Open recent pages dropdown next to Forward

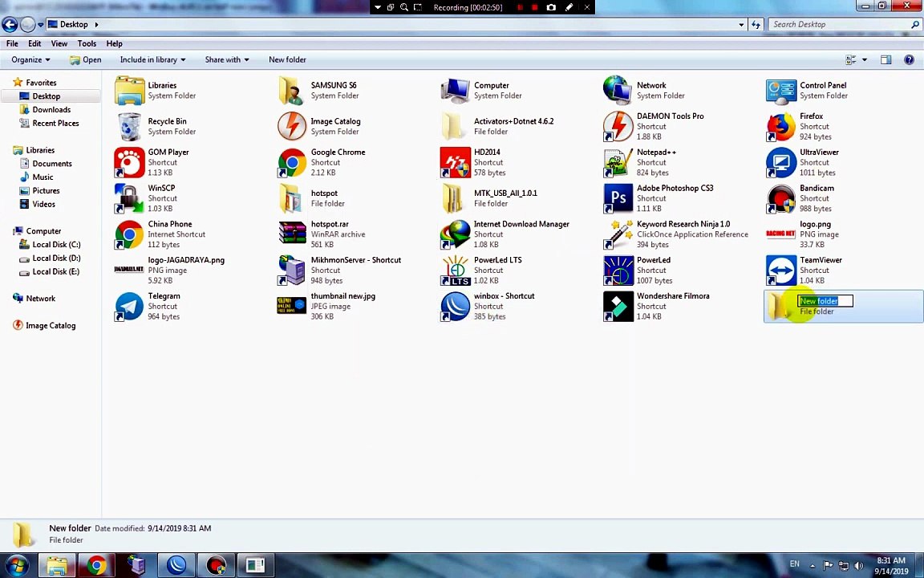[x=40, y=25]
